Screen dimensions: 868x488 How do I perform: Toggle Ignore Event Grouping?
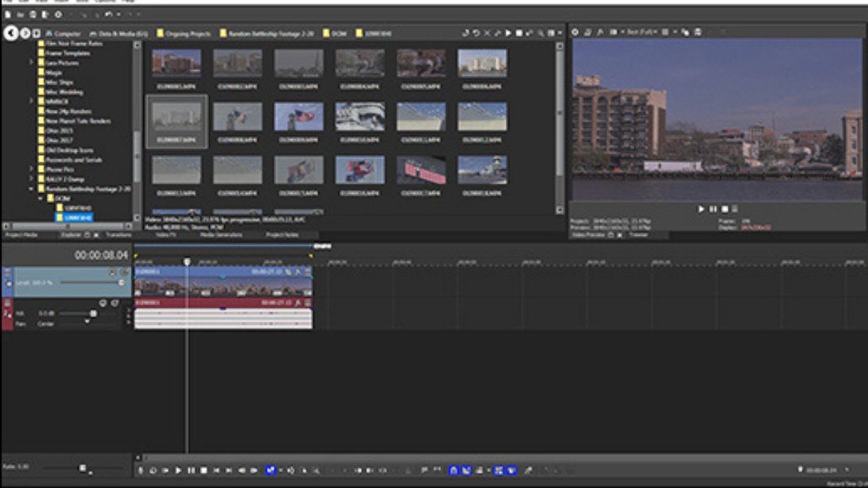click(511, 470)
